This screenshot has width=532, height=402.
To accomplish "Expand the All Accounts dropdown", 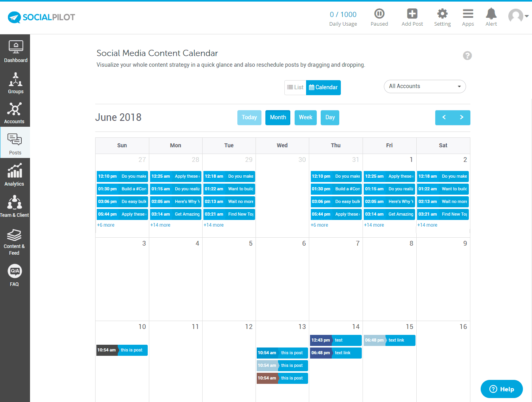I will tap(425, 86).
